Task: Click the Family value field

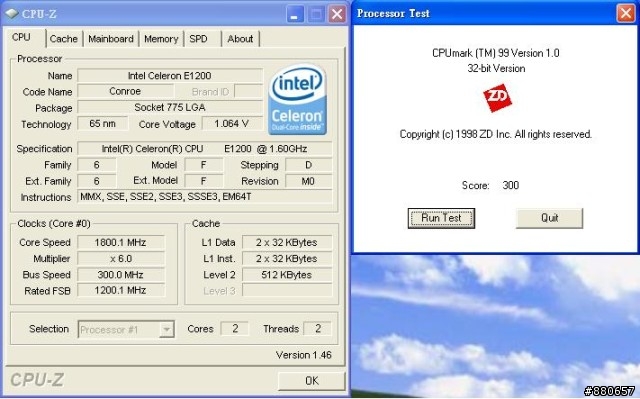Action: coord(96,165)
